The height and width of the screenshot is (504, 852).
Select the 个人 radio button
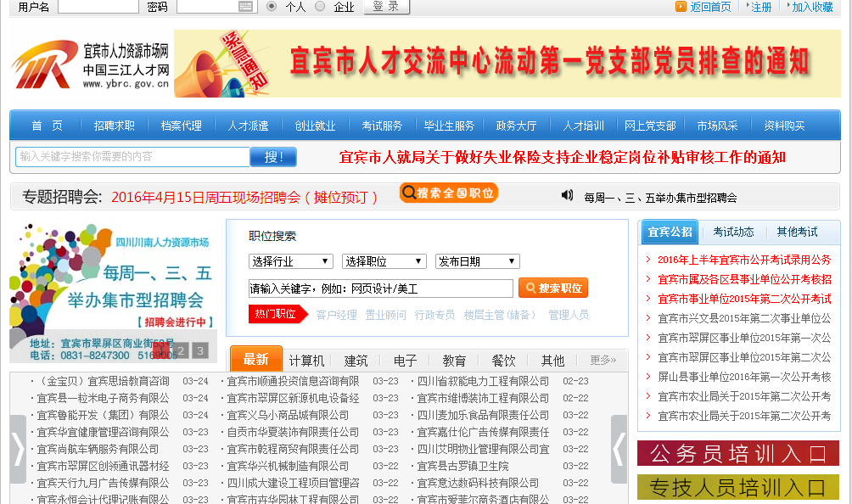click(272, 7)
